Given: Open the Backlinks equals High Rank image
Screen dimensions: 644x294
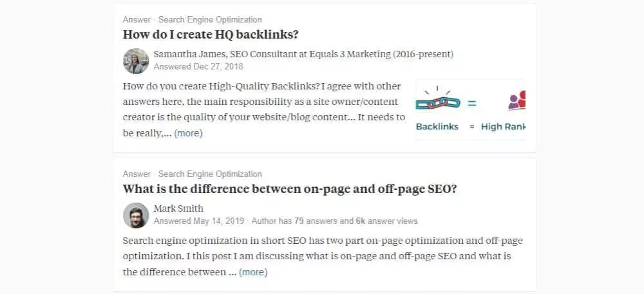Looking at the screenshot, I should tap(471, 110).
